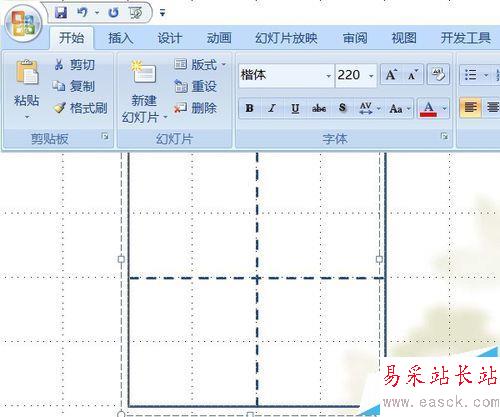Click the font size field showing 220
500x417 pixels.
coord(351,75)
